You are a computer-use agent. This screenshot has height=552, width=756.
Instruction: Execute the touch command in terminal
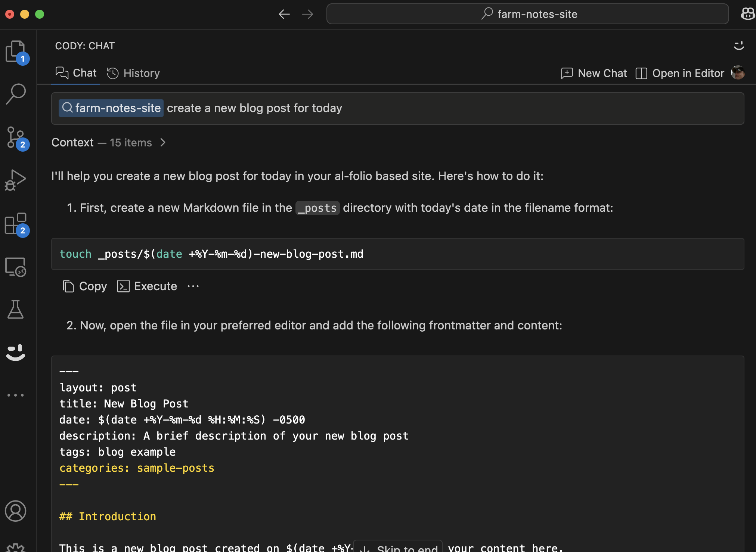coord(147,286)
